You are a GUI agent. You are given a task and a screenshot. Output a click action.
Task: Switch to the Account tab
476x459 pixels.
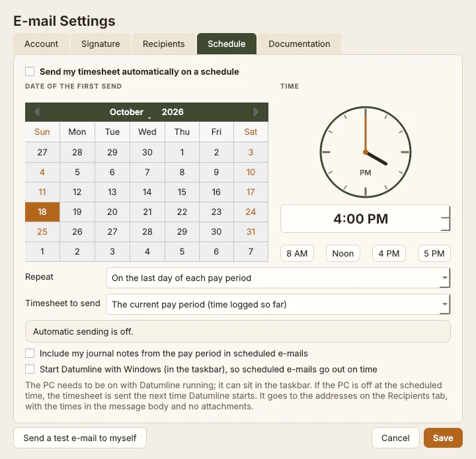point(41,44)
